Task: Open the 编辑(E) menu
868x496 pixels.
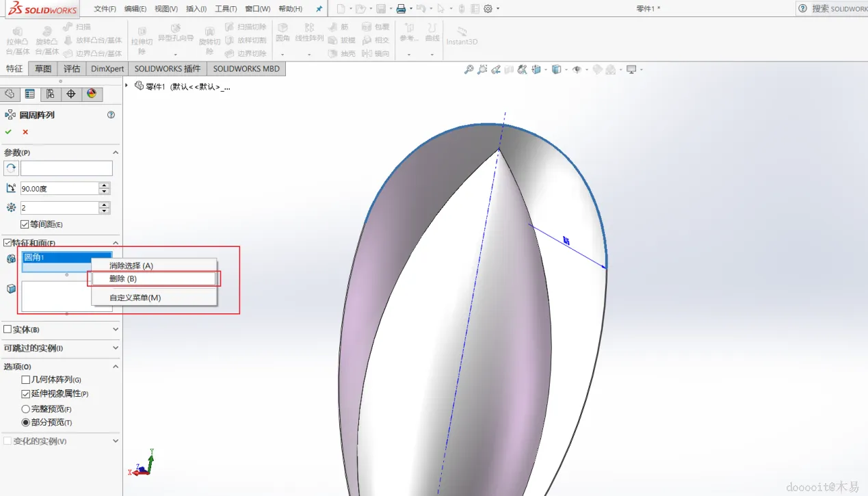Action: (x=135, y=9)
